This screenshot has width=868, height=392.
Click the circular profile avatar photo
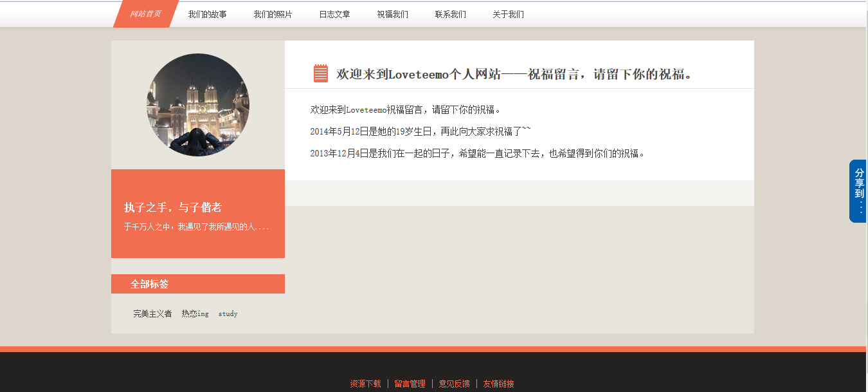198,105
